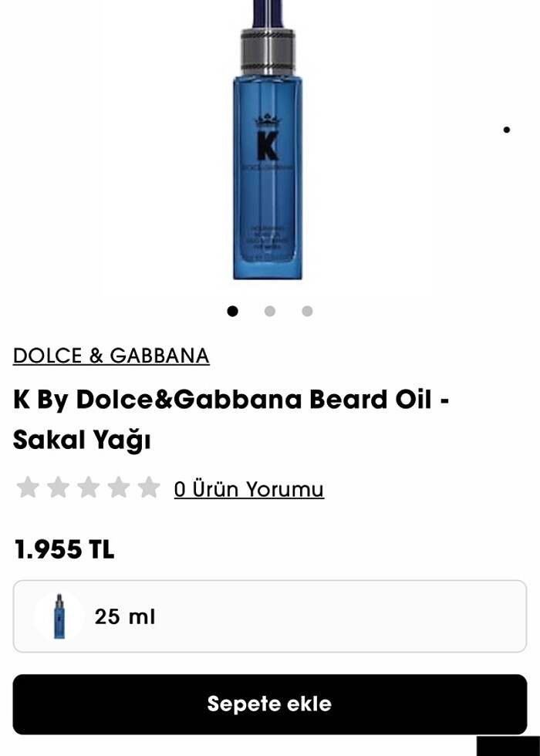Image resolution: width=540 pixels, height=756 pixels.
Task: Choose the 25 ml size option
Action: 268,616
